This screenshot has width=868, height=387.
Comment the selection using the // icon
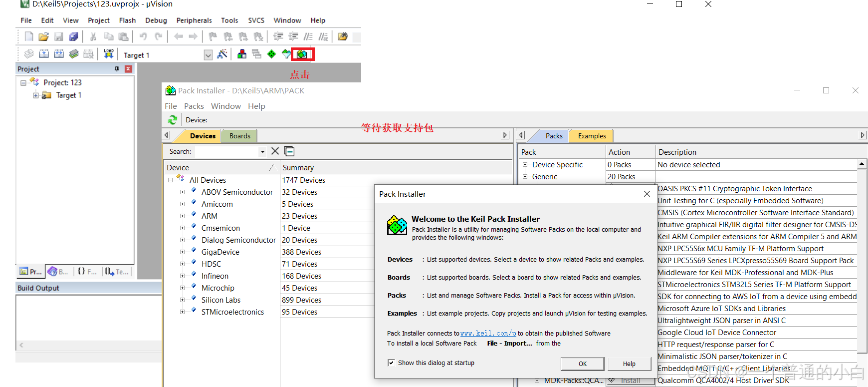(x=308, y=36)
